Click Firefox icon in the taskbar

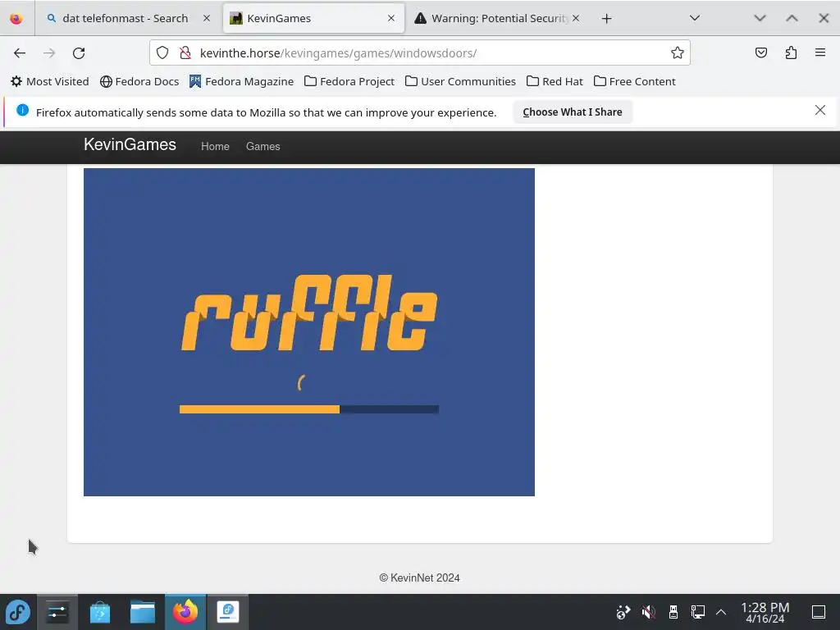(x=185, y=612)
